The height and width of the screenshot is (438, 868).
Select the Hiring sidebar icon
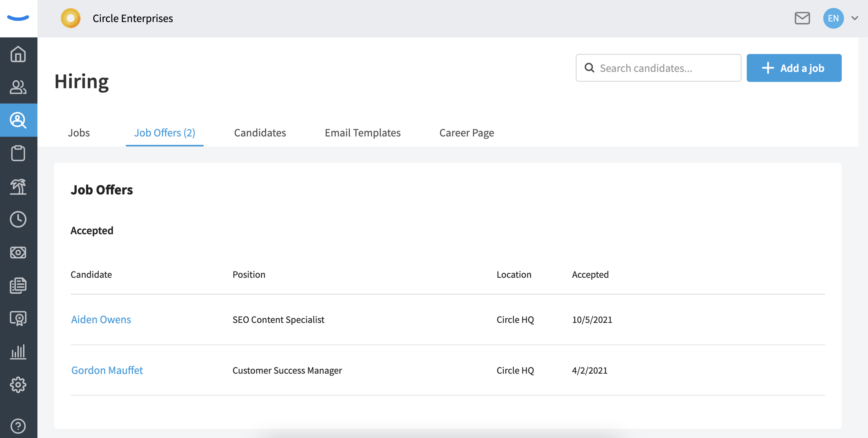click(18, 120)
